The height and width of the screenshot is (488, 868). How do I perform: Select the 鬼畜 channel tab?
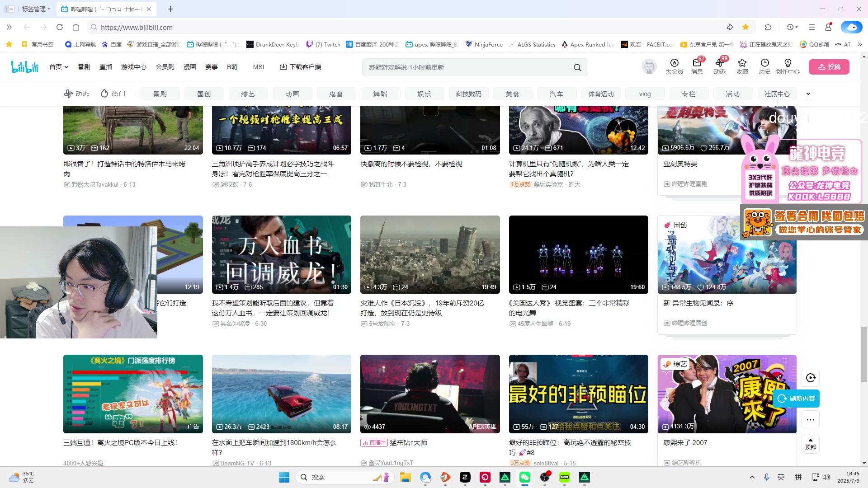point(336,94)
